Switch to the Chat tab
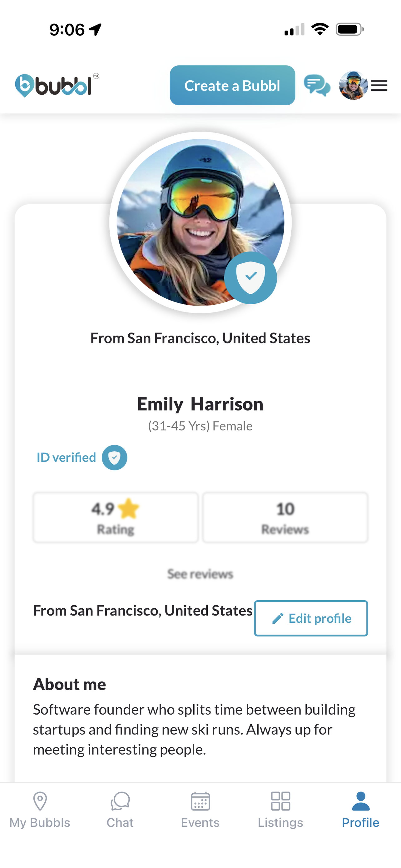 click(120, 810)
